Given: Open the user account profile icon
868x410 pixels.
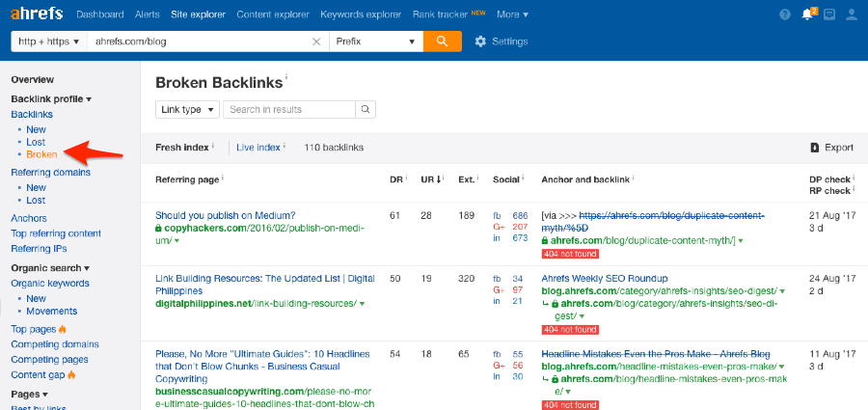Looking at the screenshot, I should pyautogui.click(x=850, y=14).
